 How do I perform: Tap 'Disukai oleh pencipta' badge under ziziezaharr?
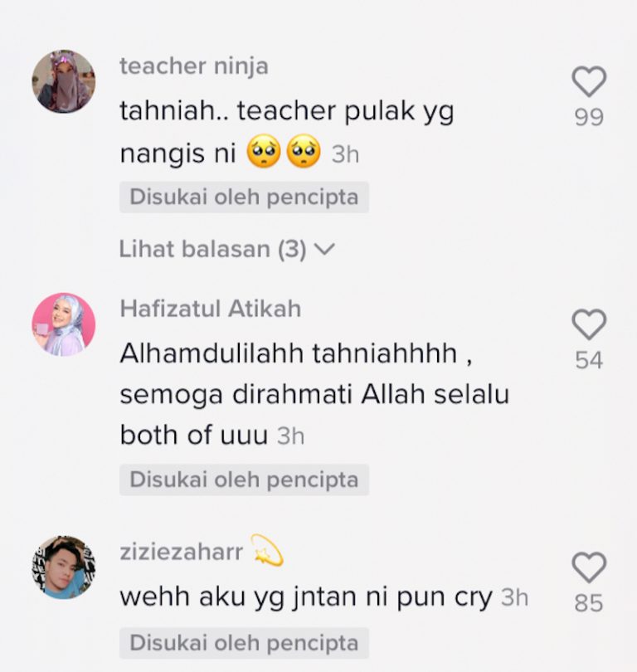[x=244, y=643]
